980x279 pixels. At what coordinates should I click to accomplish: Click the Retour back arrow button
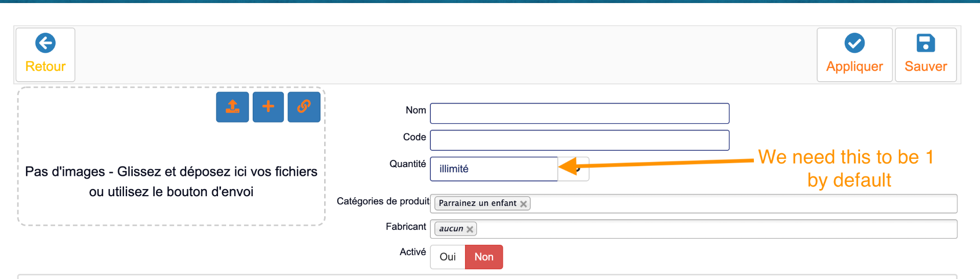coord(45,54)
